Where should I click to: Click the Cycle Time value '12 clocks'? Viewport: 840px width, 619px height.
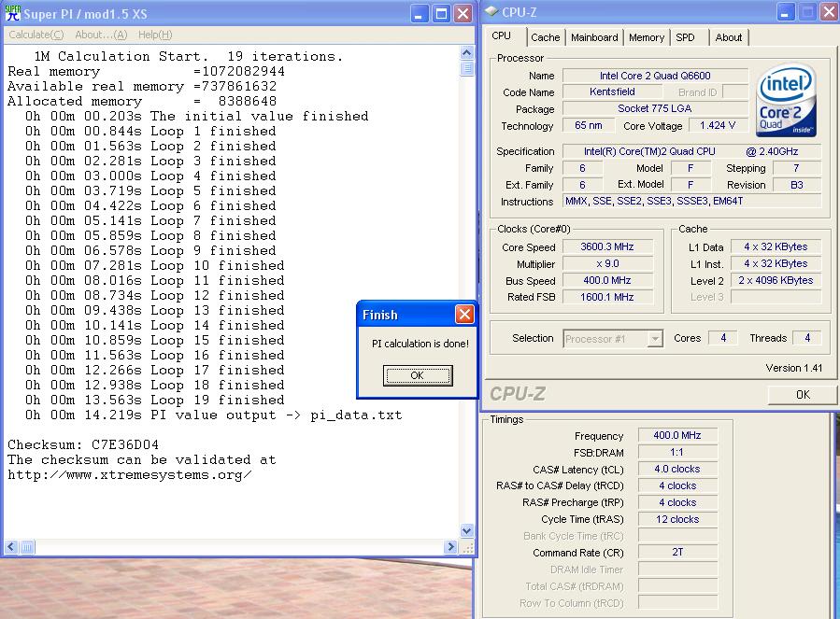click(x=677, y=519)
